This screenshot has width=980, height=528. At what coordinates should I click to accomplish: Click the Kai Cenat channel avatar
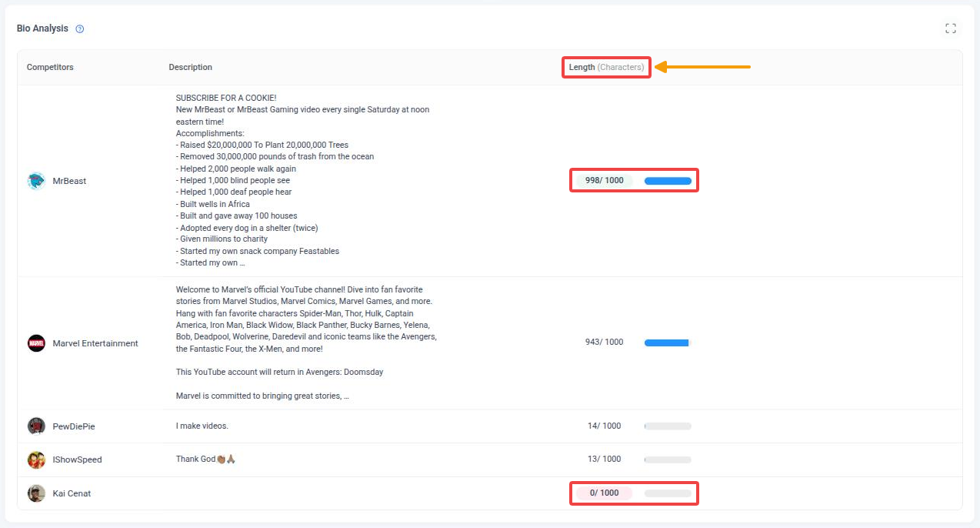(36, 493)
